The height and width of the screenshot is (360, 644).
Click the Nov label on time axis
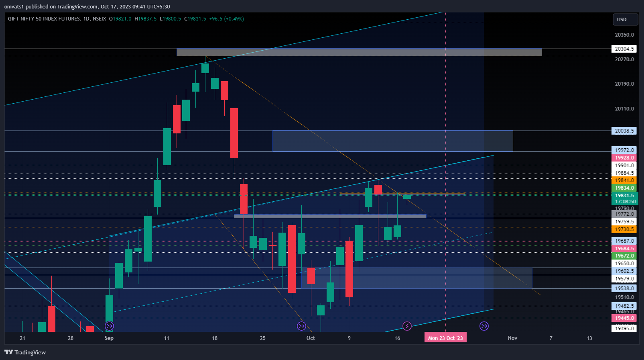click(x=512, y=338)
